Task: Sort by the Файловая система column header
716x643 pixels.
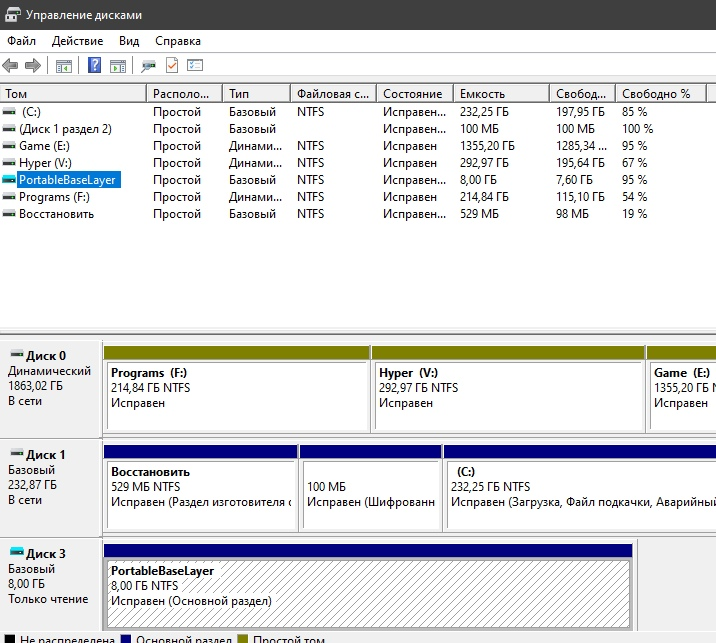Action: pyautogui.click(x=333, y=94)
